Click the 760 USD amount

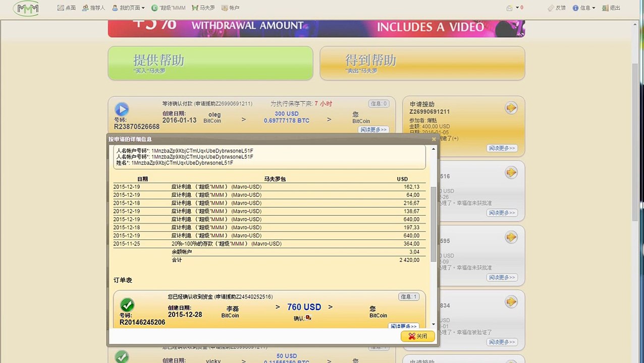click(304, 307)
